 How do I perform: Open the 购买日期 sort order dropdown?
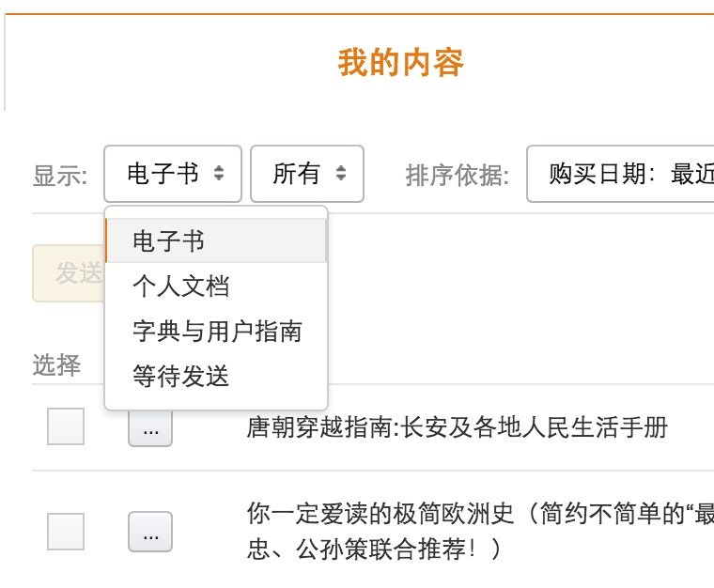(x=620, y=174)
